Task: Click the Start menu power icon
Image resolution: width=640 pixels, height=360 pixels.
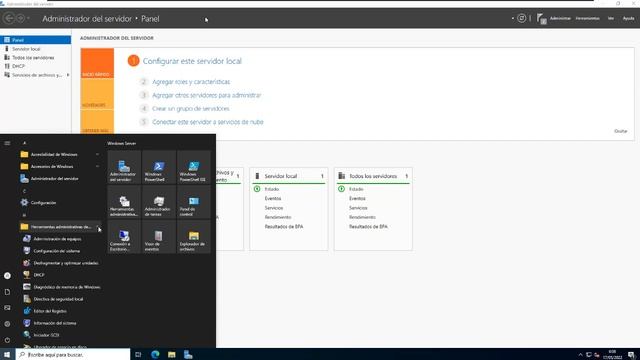Action: coord(7,340)
